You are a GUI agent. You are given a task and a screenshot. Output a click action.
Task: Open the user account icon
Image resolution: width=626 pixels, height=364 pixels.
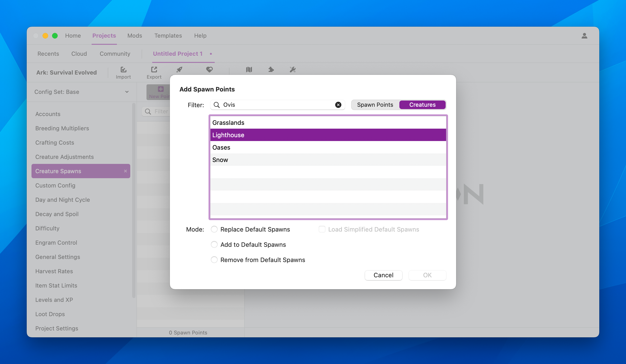click(x=584, y=36)
